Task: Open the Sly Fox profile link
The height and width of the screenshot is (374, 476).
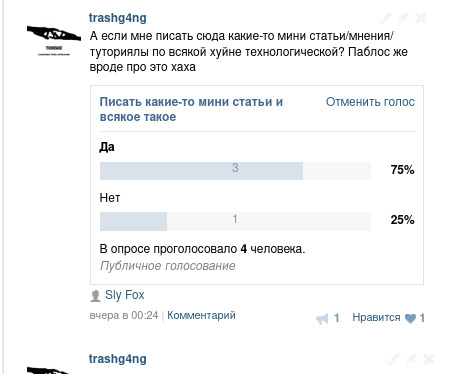Action: [125, 295]
